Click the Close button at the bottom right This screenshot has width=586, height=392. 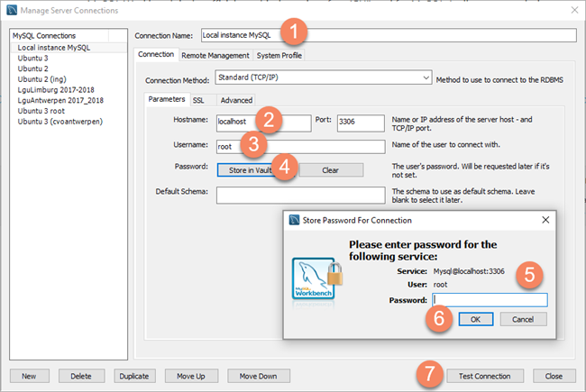[554, 376]
